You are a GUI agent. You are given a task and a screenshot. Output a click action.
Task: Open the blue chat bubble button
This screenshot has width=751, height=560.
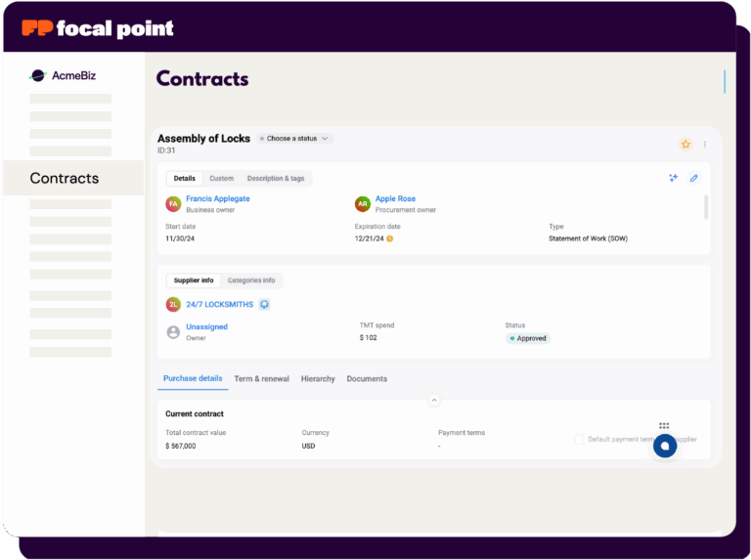(665, 446)
